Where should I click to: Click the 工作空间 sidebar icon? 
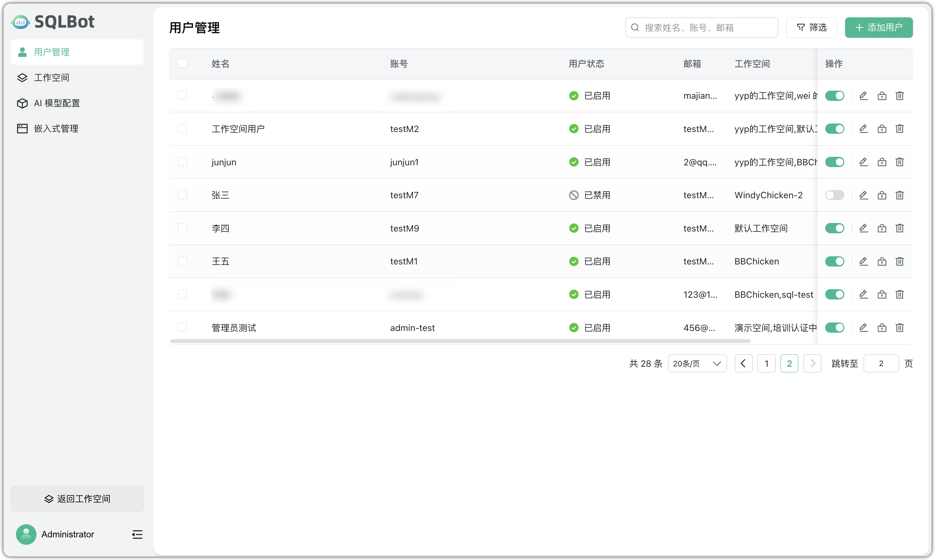pos(22,78)
